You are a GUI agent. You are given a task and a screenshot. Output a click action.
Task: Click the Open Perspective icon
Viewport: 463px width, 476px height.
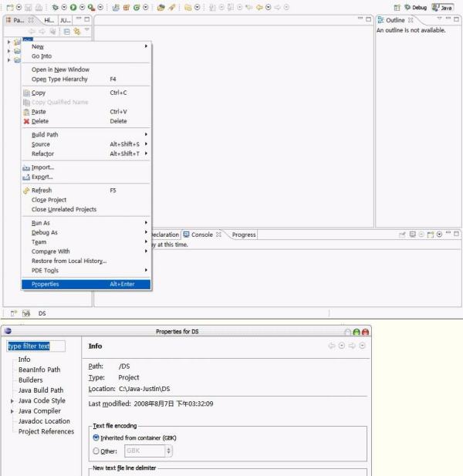coord(397,8)
